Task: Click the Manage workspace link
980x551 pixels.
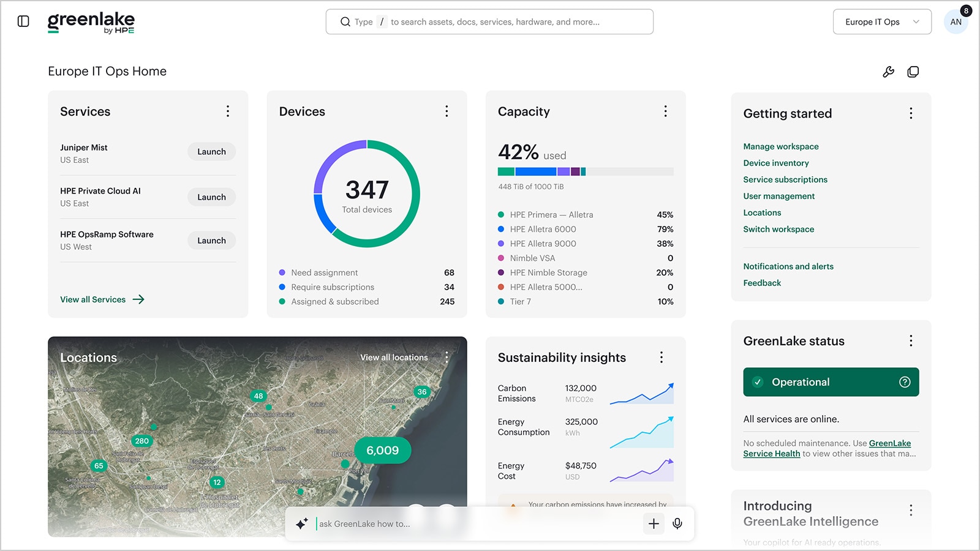Action: tap(781, 146)
